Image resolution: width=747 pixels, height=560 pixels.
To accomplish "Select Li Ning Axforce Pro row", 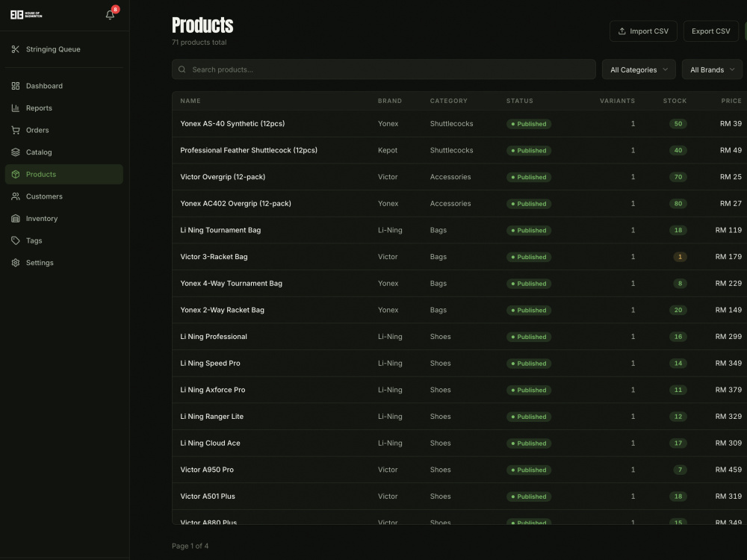I will (x=459, y=390).
